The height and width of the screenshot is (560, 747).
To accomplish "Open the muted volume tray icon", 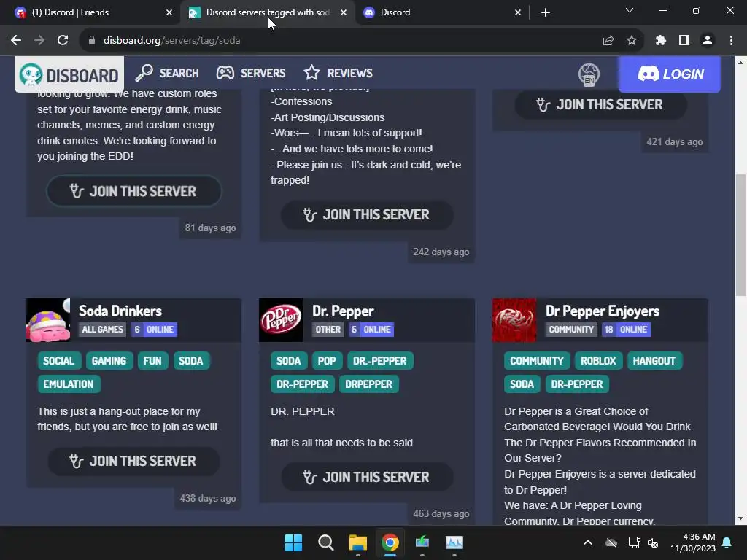I will (653, 542).
